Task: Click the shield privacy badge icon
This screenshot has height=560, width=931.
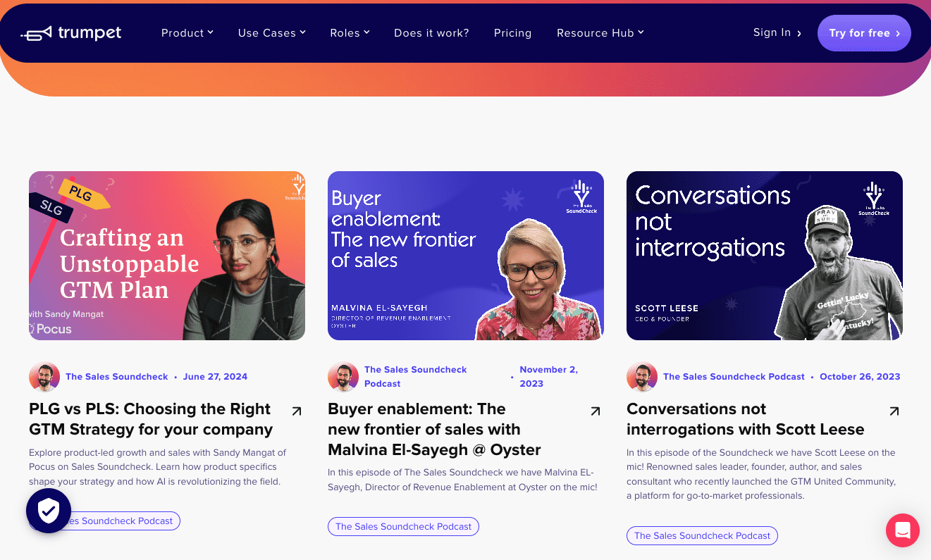Action: [49, 511]
